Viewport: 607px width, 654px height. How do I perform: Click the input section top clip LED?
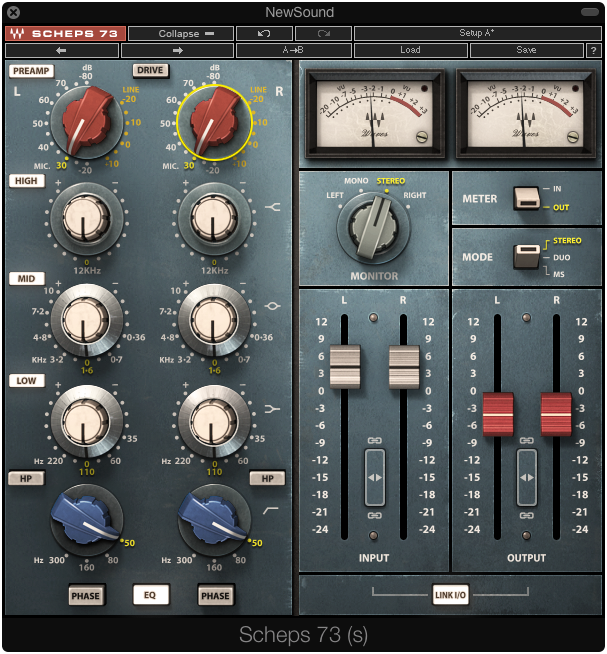(x=374, y=318)
